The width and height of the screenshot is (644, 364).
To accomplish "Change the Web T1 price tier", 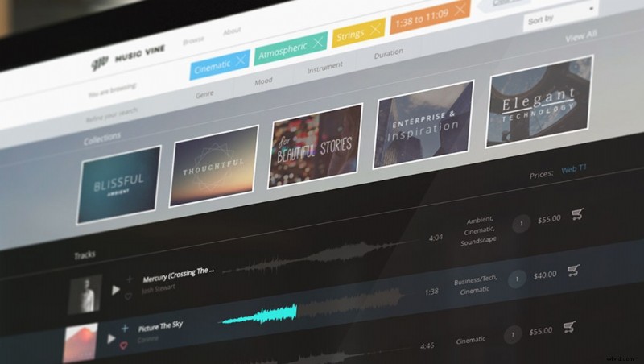I will [x=574, y=169].
